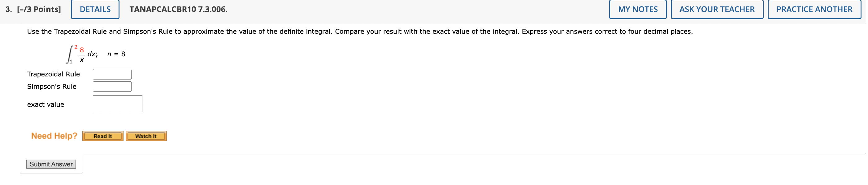Click the Simpson's Rule label text
868x185 pixels.
(x=52, y=86)
